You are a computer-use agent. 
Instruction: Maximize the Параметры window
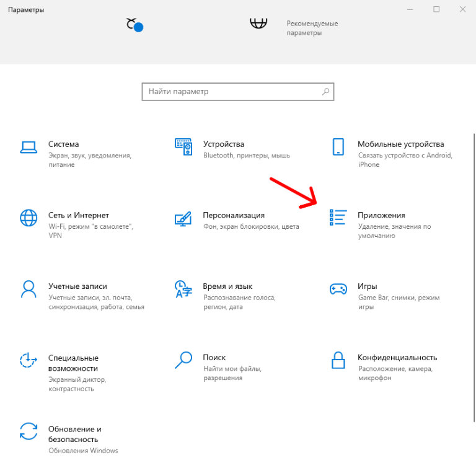[x=436, y=9]
